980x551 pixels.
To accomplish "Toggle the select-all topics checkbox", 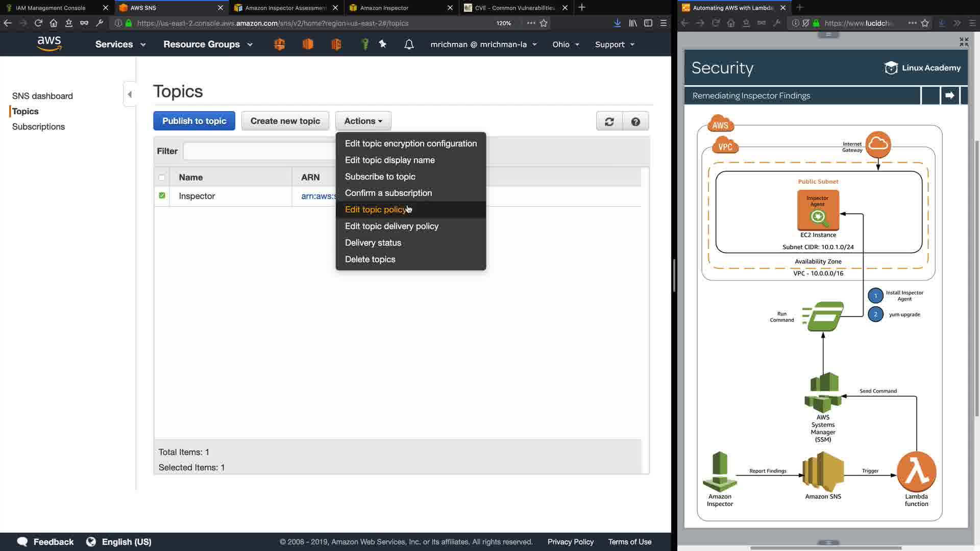I will click(x=162, y=178).
